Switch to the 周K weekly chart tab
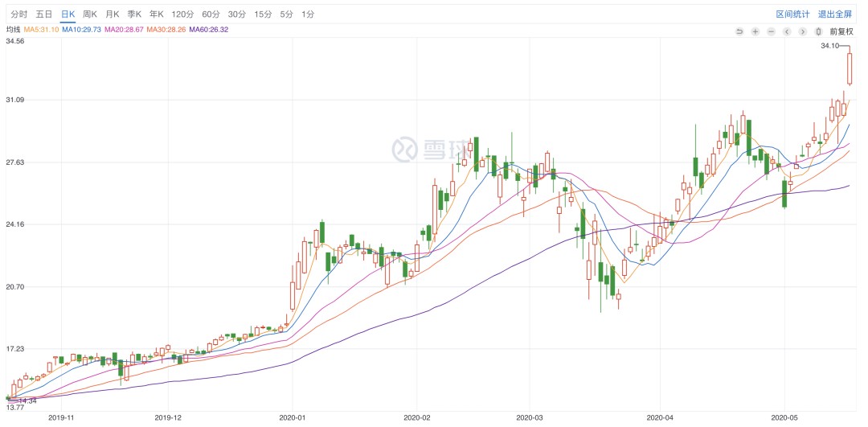The width and height of the screenshot is (868, 427). click(90, 14)
